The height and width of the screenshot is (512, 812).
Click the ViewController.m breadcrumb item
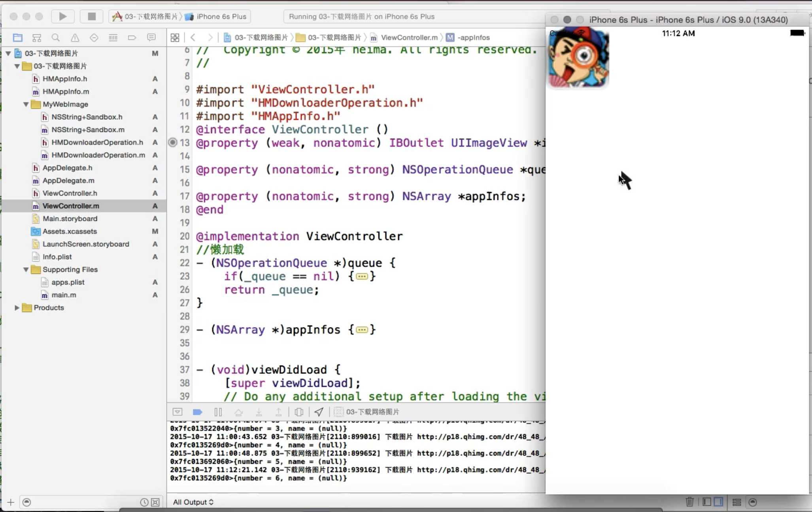pyautogui.click(x=409, y=38)
